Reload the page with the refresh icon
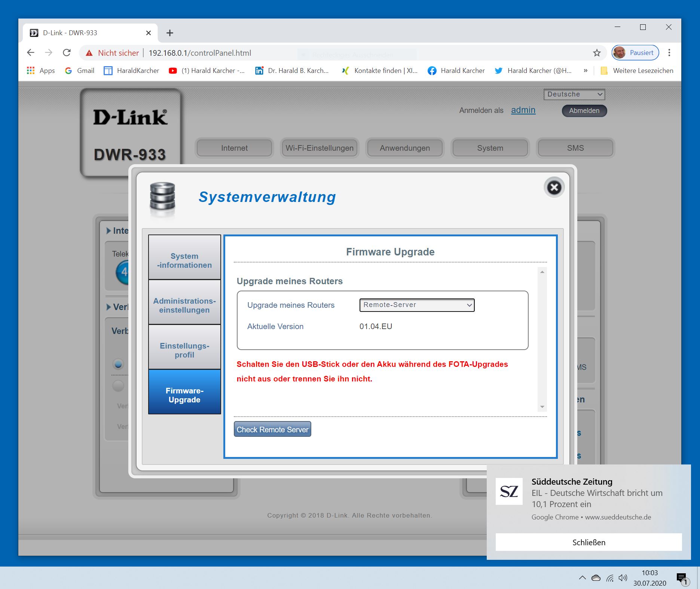Viewport: 700px width, 589px height. pyautogui.click(x=67, y=53)
